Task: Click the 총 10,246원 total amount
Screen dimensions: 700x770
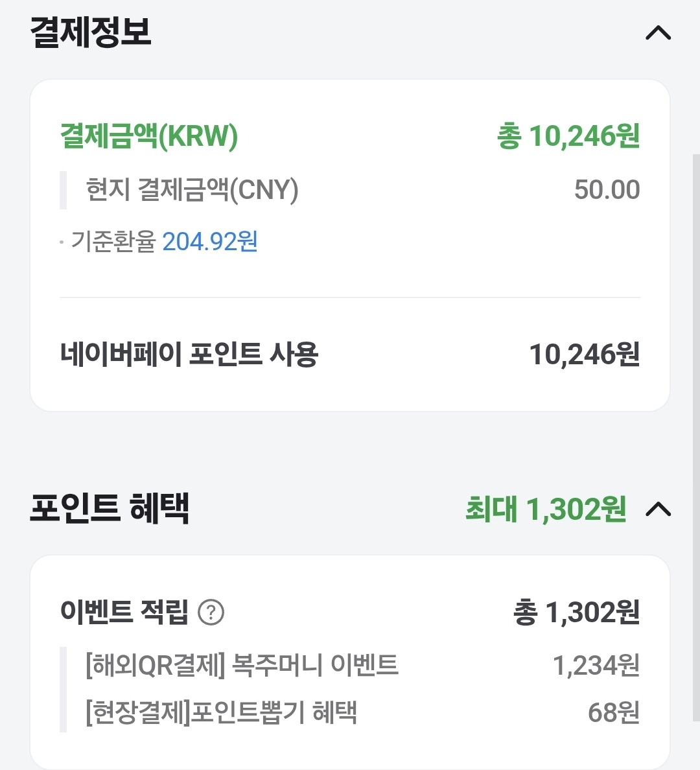Action: [568, 135]
